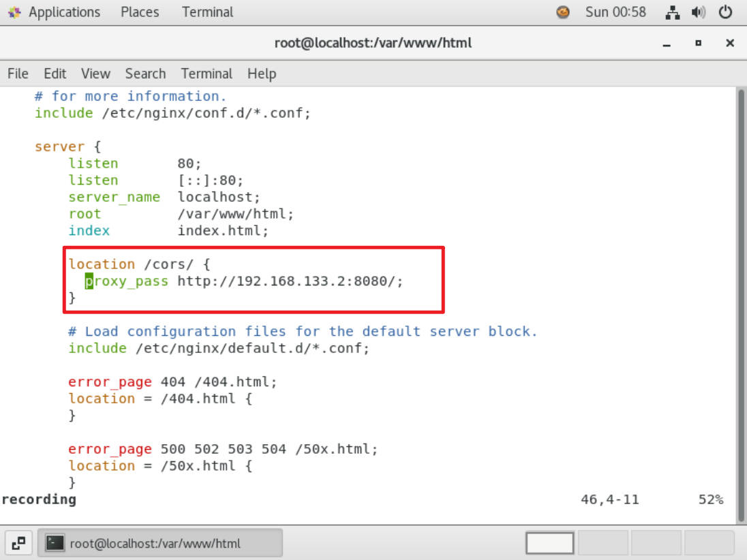
Task: Open the View menu in terminal
Action: (95, 74)
